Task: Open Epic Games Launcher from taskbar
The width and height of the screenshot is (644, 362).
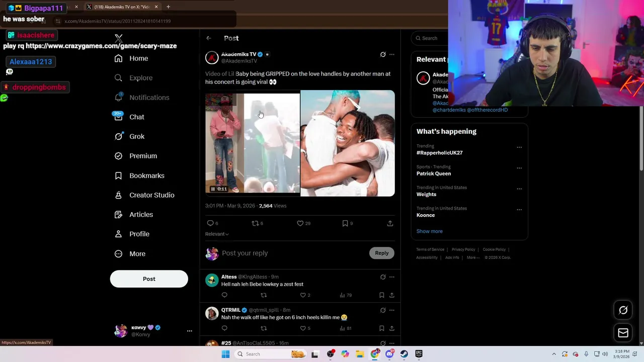Action: coord(419,354)
